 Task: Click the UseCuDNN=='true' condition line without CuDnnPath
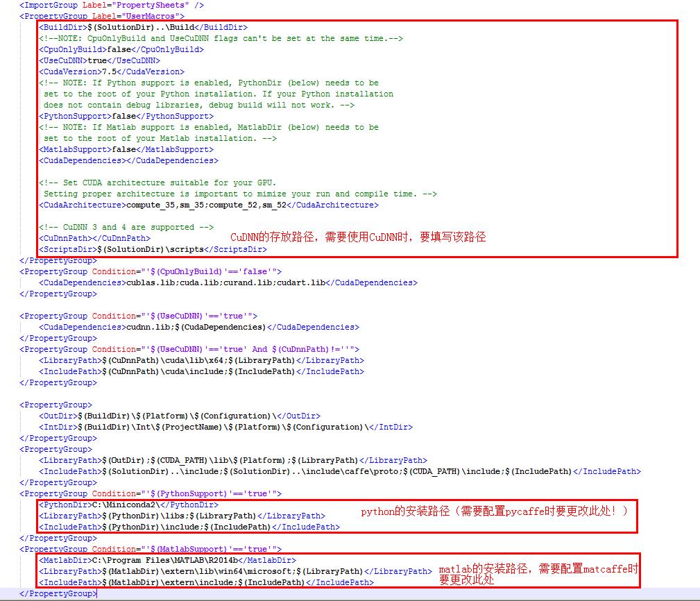click(138, 316)
